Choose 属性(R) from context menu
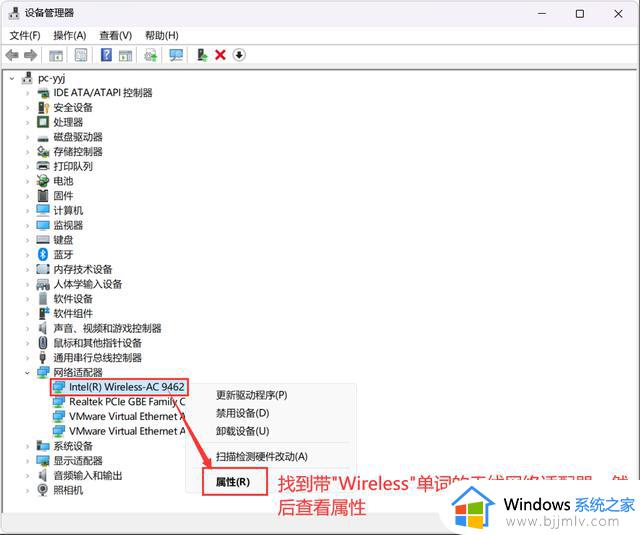The image size is (640, 535). 233,482
